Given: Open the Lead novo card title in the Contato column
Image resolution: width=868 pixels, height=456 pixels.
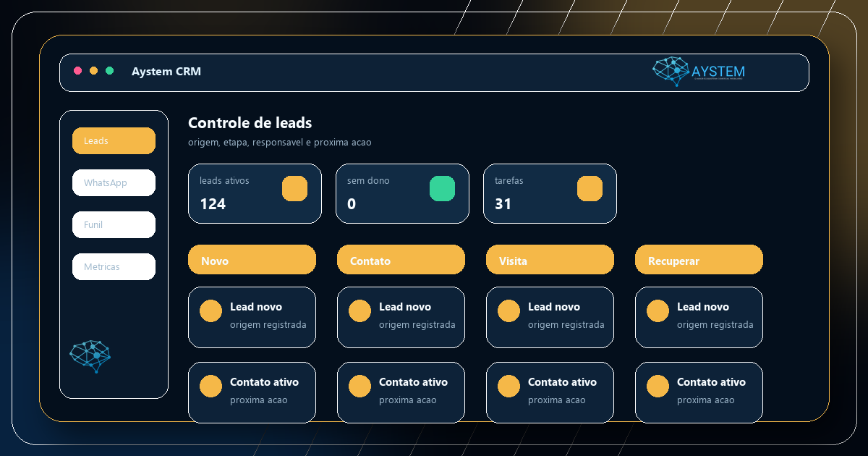Looking at the screenshot, I should [405, 307].
